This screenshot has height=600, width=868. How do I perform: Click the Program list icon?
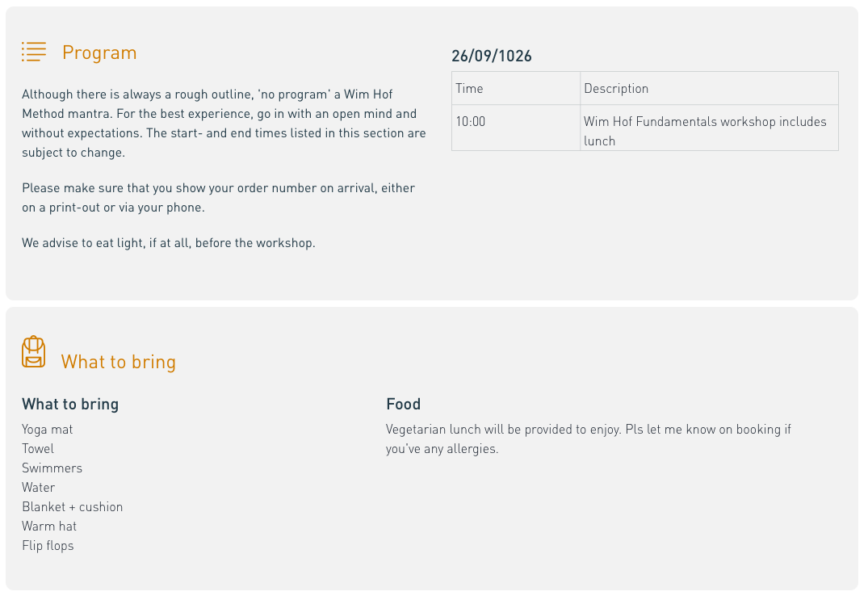34,52
